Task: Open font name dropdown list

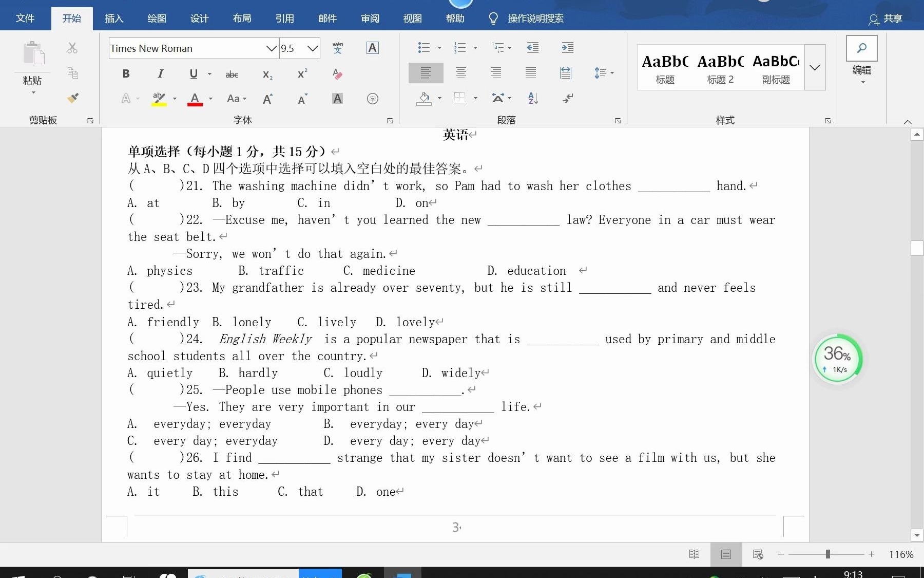Action: click(x=271, y=48)
